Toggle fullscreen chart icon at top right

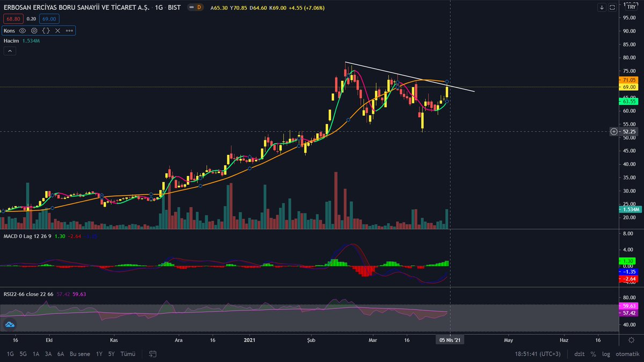tap(612, 8)
